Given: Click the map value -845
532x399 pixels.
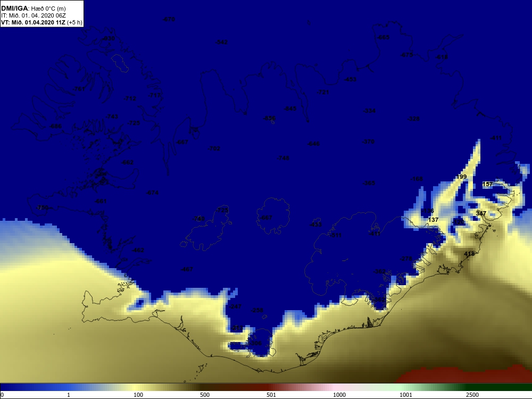Looking at the screenshot, I should [290, 109].
